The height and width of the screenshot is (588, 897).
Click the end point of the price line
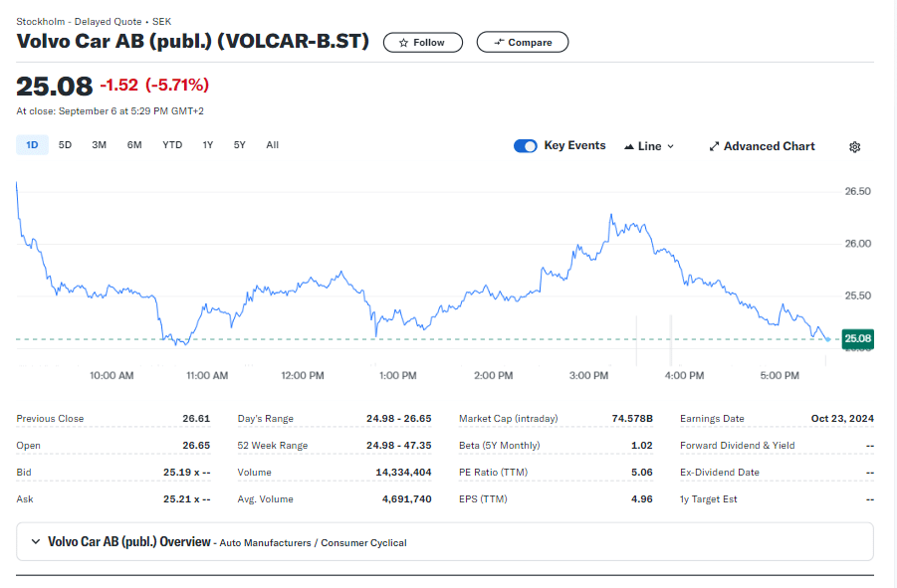pos(827,339)
